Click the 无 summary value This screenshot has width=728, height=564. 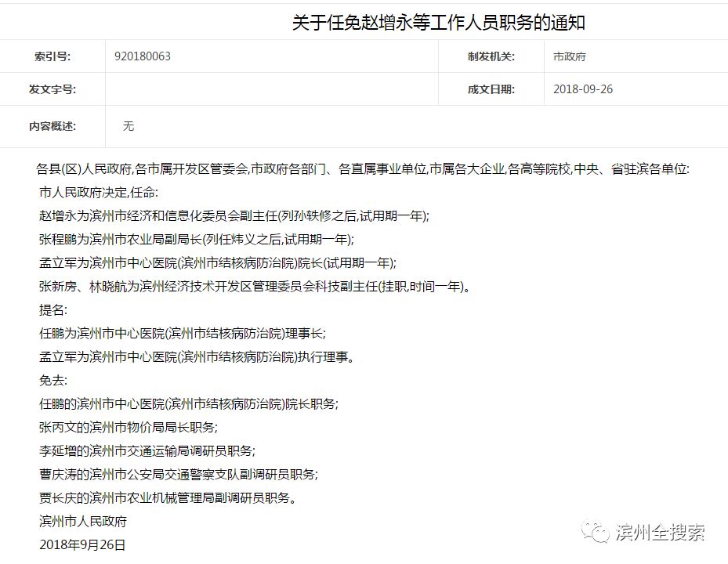tap(129, 126)
